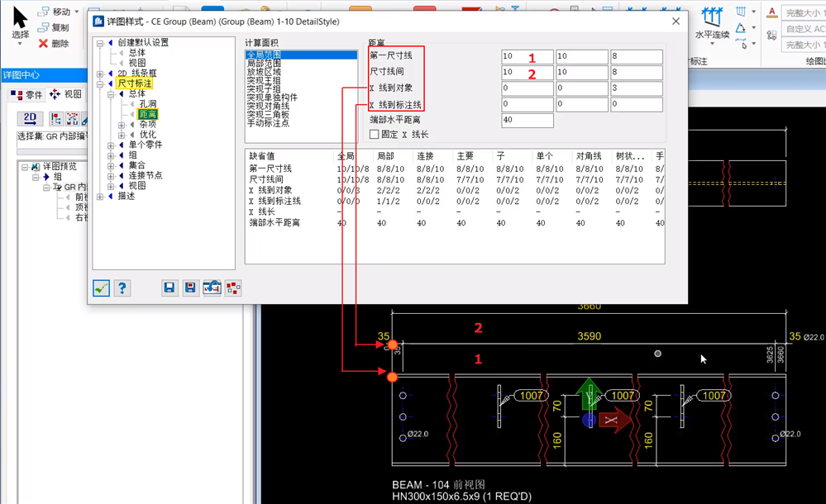Click the 2D view button in 详图中心
826x504 pixels.
coord(31,119)
